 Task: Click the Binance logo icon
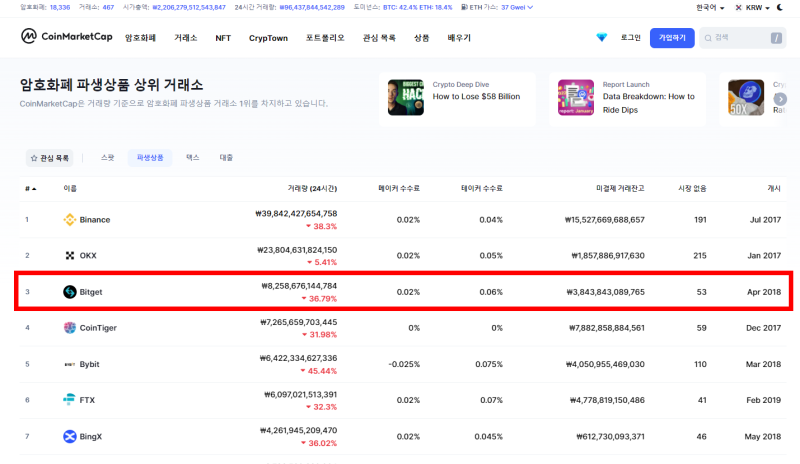pos(69,219)
